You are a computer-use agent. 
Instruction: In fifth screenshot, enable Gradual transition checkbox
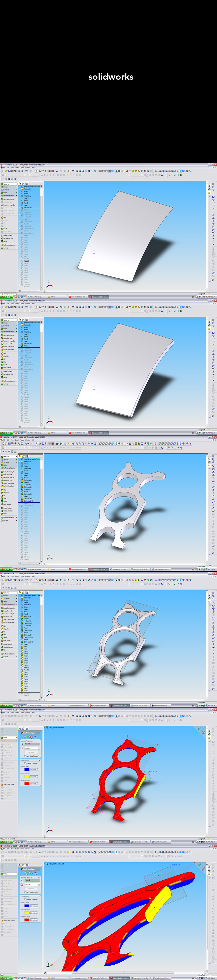pyautogui.click(x=25, y=763)
